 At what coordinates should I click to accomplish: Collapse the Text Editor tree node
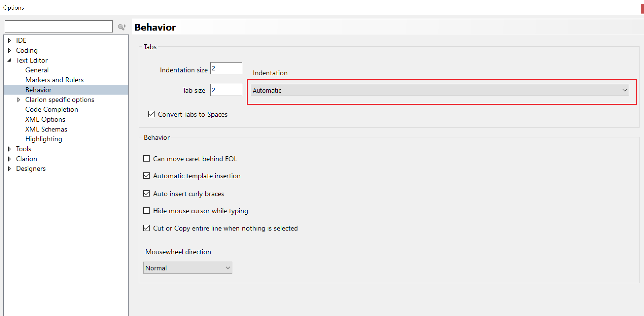tap(9, 60)
